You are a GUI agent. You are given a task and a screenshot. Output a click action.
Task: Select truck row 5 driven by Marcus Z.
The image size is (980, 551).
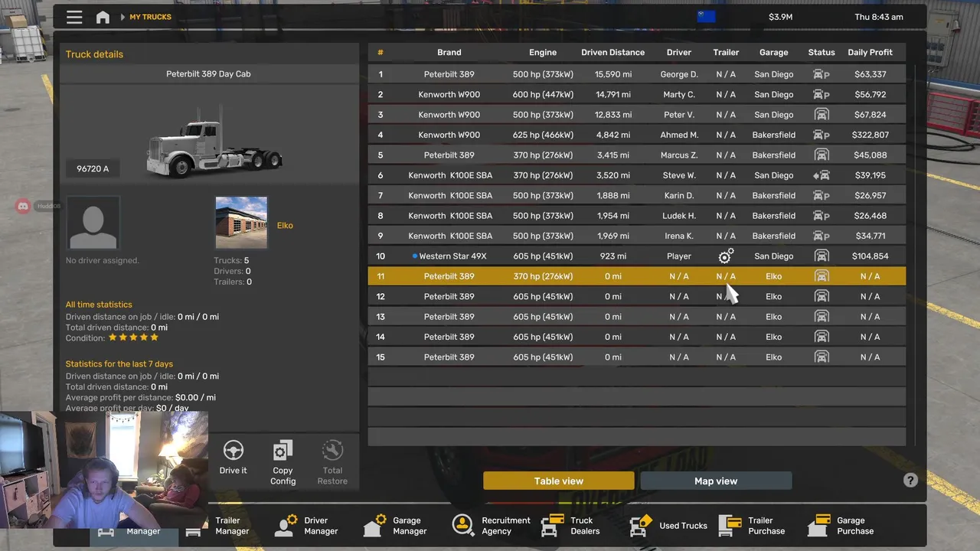tap(637, 155)
